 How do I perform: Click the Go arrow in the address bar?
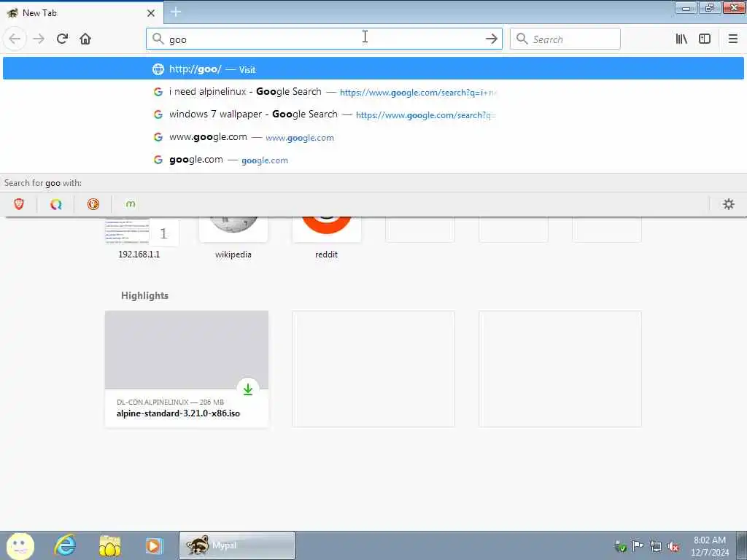tap(491, 39)
